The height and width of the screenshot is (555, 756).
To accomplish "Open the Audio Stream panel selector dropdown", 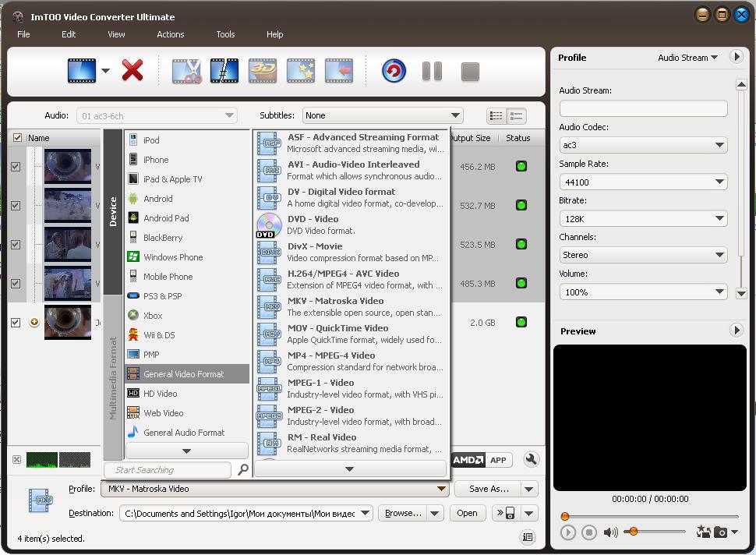I will tap(688, 58).
